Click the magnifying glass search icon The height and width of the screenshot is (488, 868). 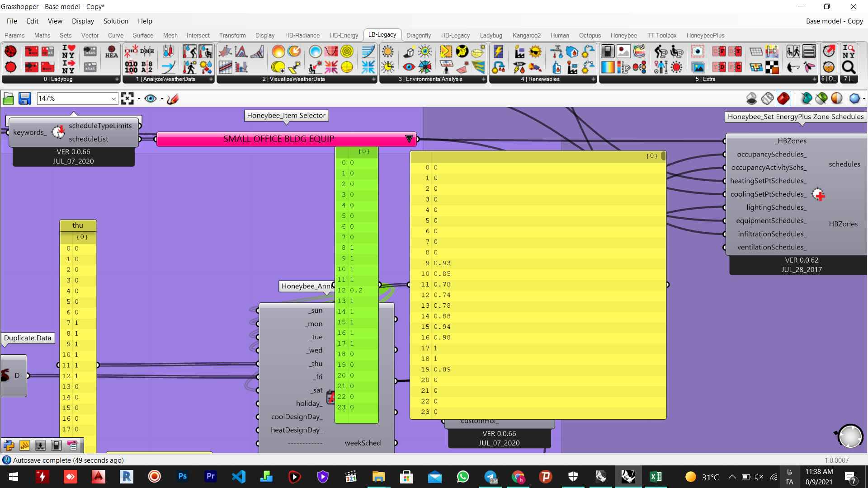pyautogui.click(x=849, y=67)
